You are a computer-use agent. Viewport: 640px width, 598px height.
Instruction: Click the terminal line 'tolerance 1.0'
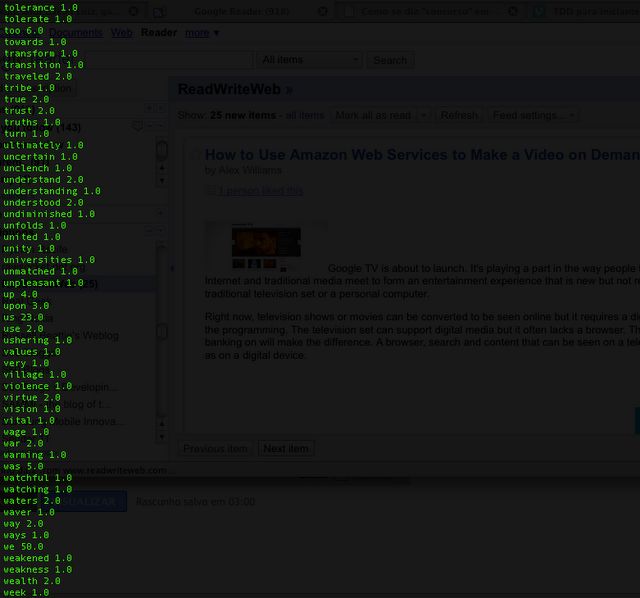[x=41, y=8]
